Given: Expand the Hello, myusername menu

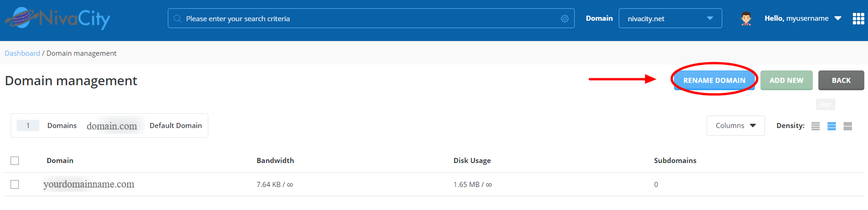Looking at the screenshot, I should pos(803,18).
